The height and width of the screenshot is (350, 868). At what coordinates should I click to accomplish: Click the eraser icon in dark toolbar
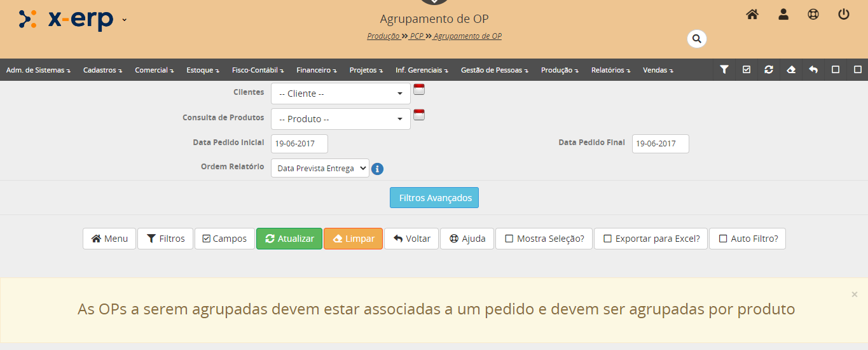(x=791, y=70)
